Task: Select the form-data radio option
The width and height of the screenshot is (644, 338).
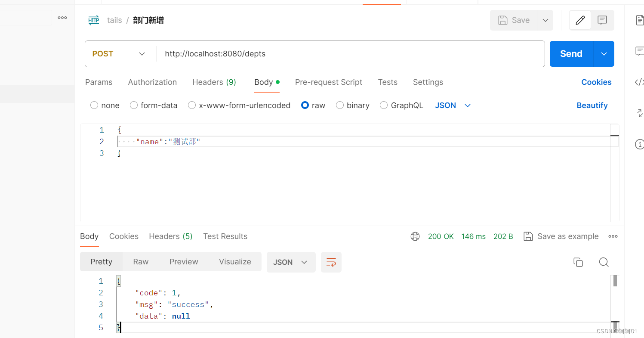Action: [134, 105]
